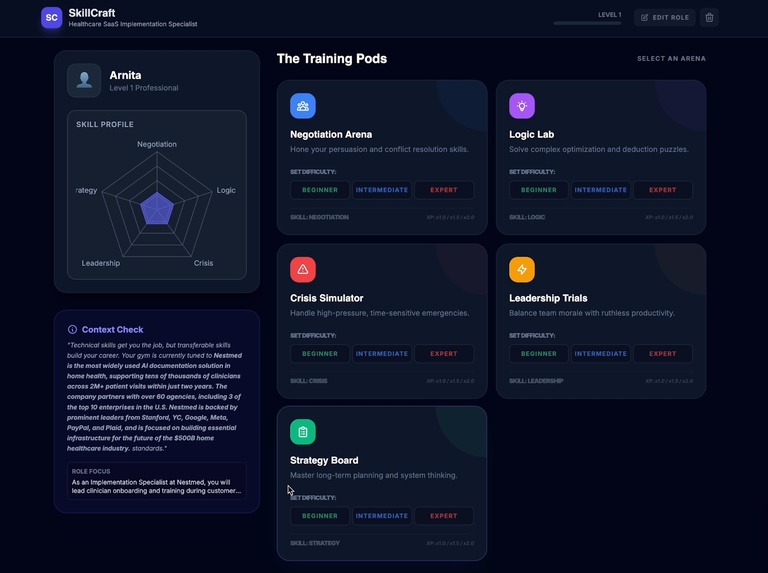Viewport: 768px width, 573px height.
Task: Click the Negotiation Arena card title
Action: 331,134
